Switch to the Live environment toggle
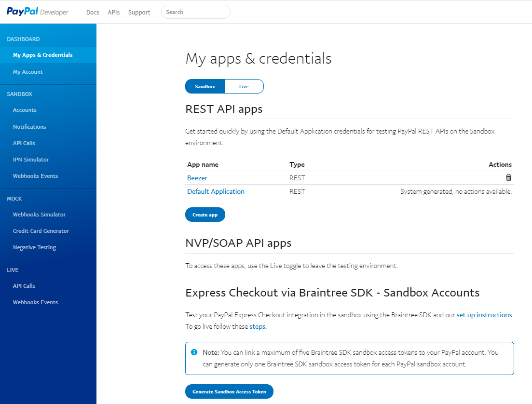Screen dimensions: 532x404 (244, 86)
